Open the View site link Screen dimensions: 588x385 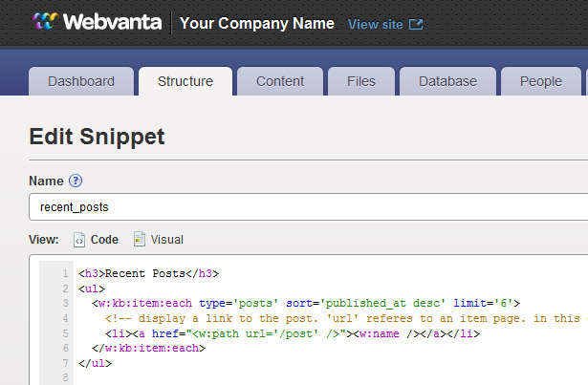tap(376, 25)
